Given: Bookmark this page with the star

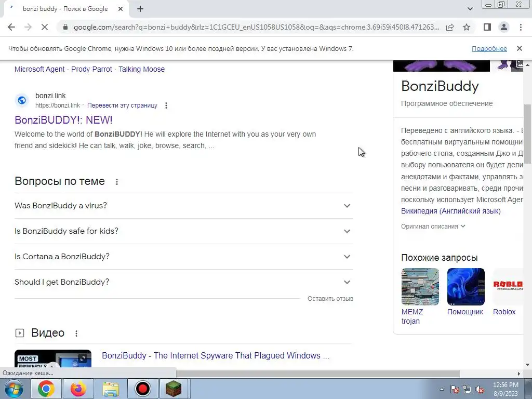Looking at the screenshot, I should pyautogui.click(x=467, y=27).
